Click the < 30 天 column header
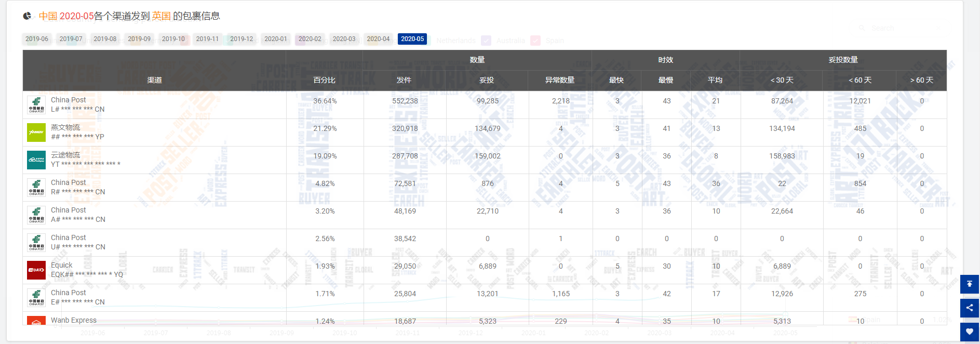Image resolution: width=980 pixels, height=344 pixels. click(x=782, y=80)
